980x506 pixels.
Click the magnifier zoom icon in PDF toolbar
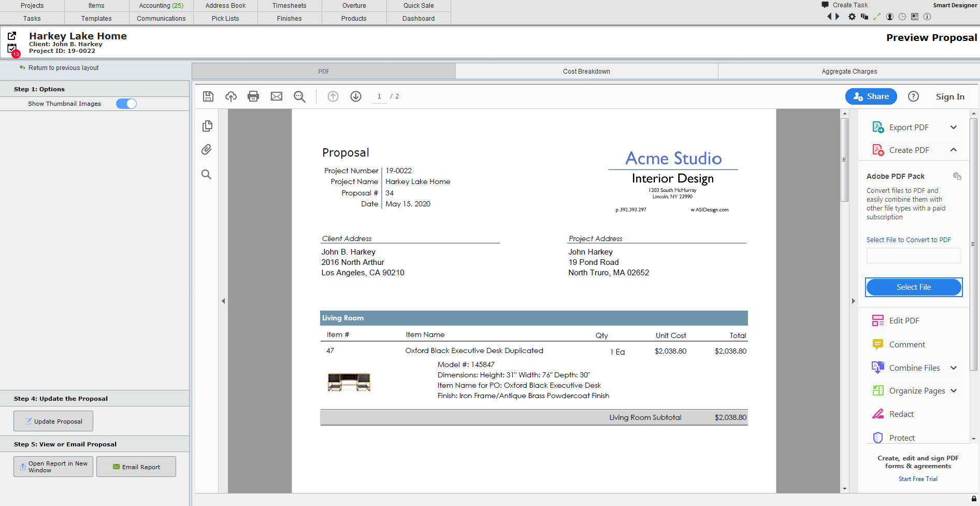pos(299,96)
